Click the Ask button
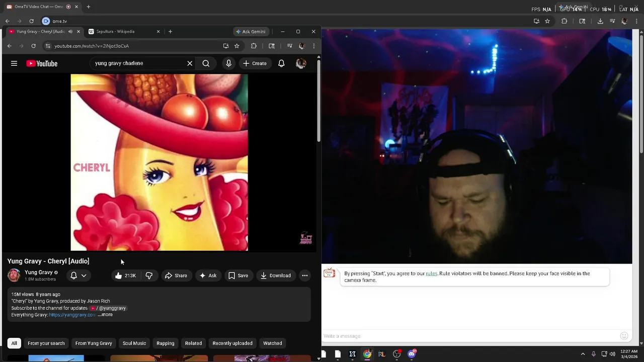 [208, 276]
